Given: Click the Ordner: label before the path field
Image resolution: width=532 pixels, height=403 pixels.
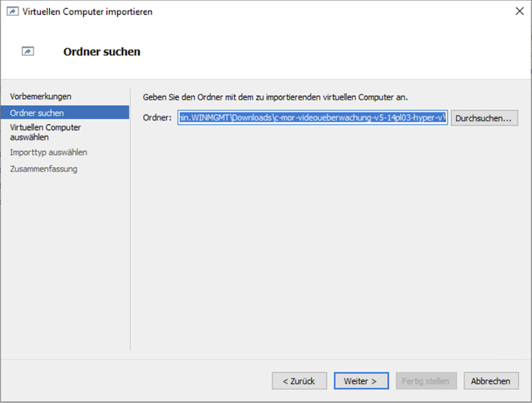Looking at the screenshot, I should pyautogui.click(x=158, y=118).
